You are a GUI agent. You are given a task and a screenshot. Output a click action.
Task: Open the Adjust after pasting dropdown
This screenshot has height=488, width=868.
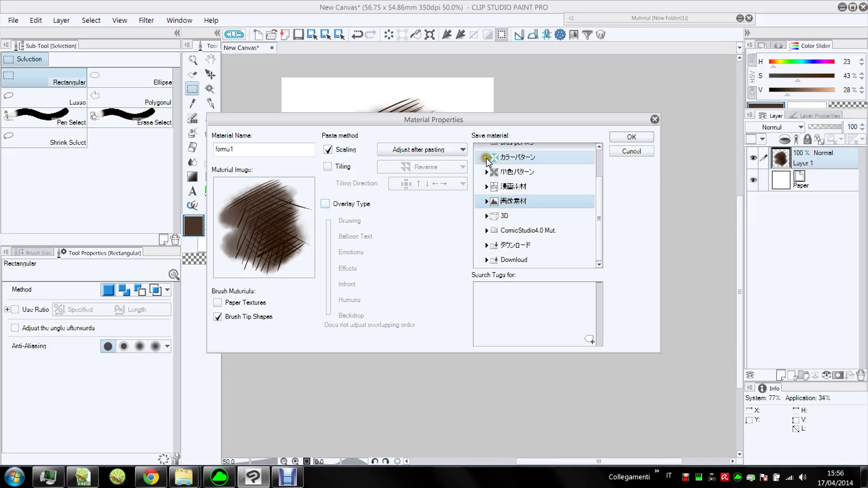click(422, 150)
